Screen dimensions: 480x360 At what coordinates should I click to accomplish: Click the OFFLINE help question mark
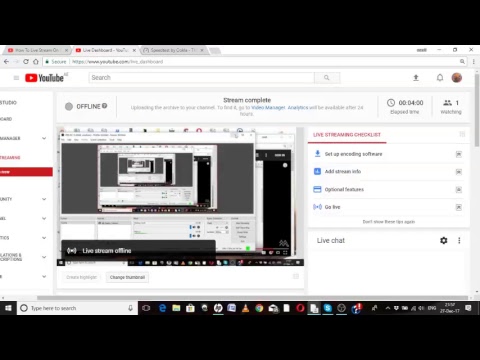[x=105, y=106]
